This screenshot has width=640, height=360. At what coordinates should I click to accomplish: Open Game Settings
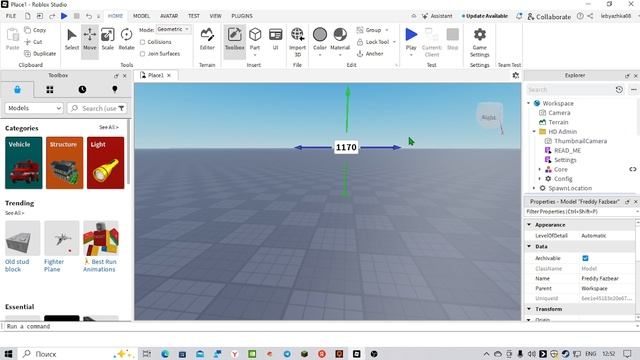pyautogui.click(x=480, y=42)
